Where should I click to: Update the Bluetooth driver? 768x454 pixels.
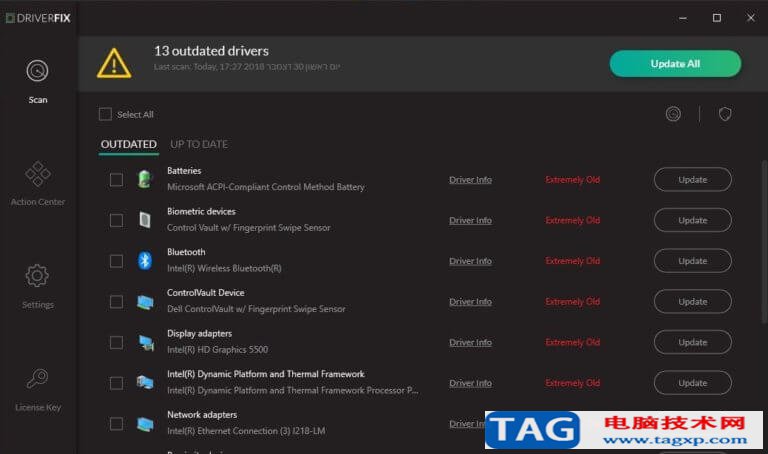tap(693, 261)
